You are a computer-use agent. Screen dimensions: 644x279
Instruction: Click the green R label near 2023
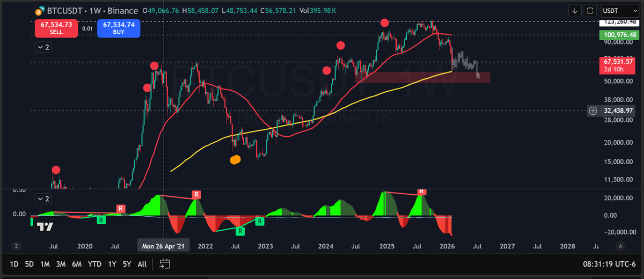[260, 221]
